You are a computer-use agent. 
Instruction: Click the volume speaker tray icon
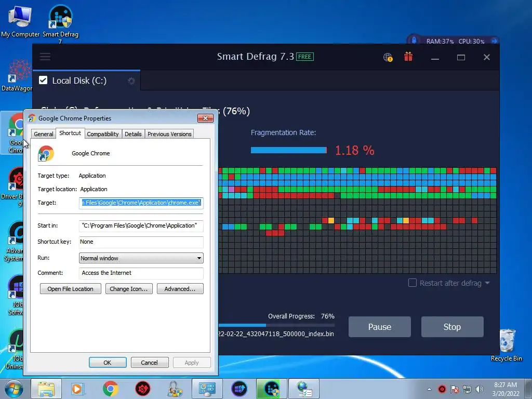click(x=480, y=389)
